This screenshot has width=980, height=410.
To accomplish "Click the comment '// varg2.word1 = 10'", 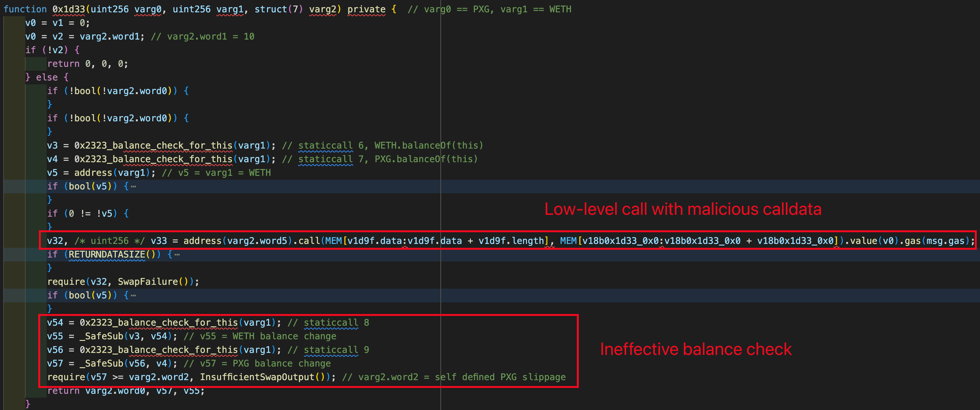I will (203, 37).
